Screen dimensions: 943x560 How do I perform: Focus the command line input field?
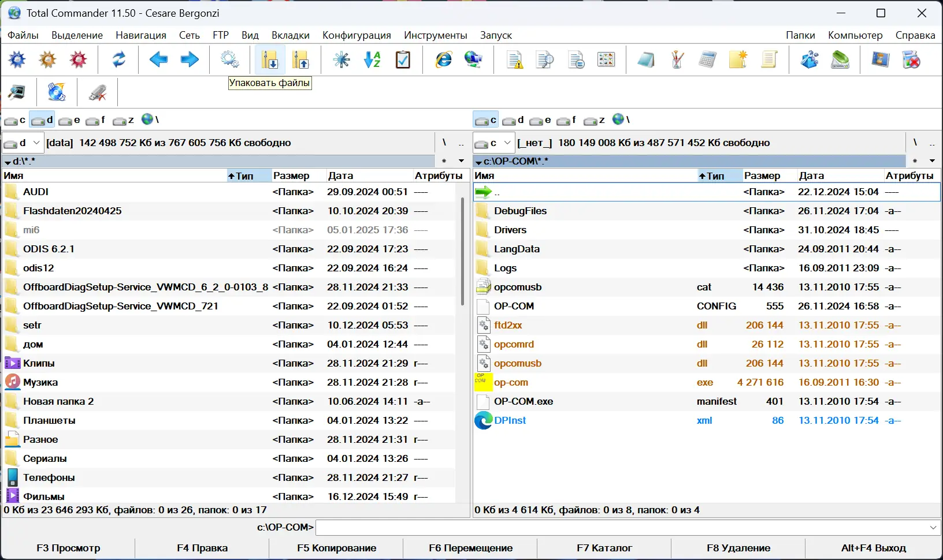click(x=621, y=528)
